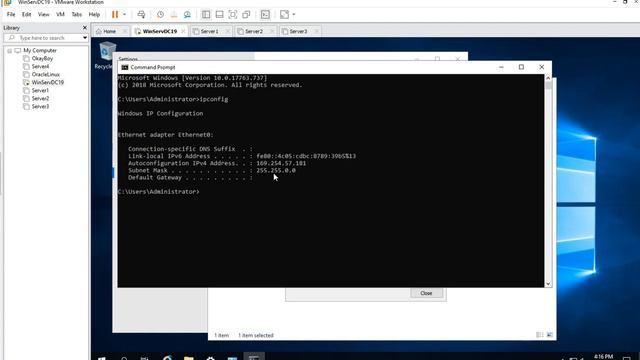Close the Server1 tab
This screenshot has height=360, width=640.
228,31
